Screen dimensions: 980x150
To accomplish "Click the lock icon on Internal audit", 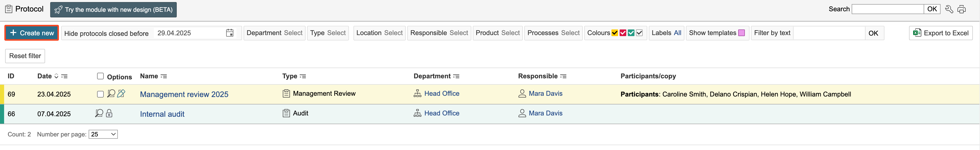I will (x=109, y=113).
